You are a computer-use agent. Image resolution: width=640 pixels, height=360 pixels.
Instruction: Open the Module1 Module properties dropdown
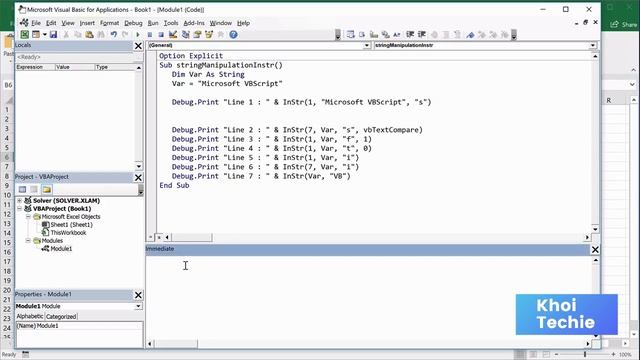click(138, 306)
